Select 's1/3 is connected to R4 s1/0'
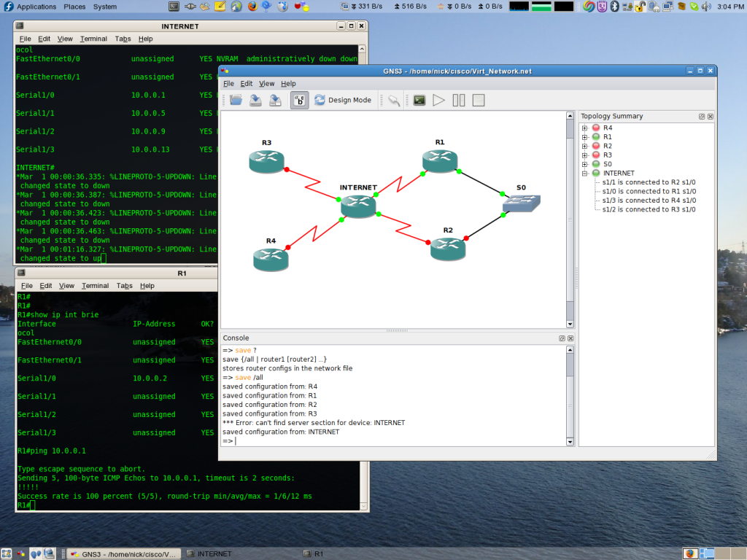This screenshot has width=747, height=560. click(649, 201)
